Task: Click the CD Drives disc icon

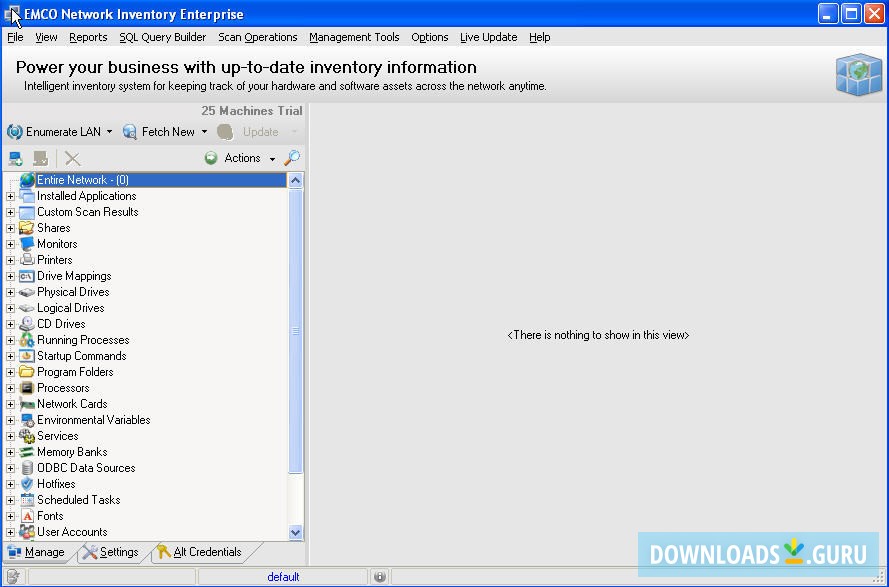Action: tap(27, 324)
